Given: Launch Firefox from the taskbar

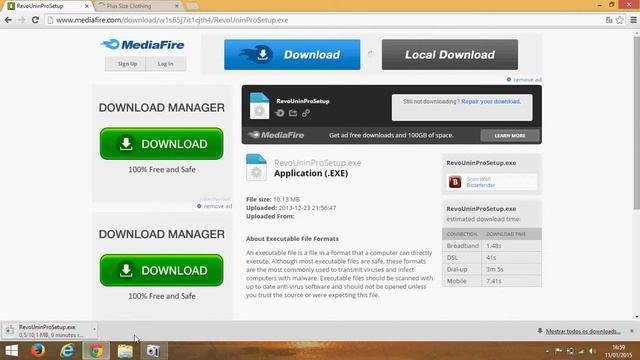Looking at the screenshot, I should (38, 351).
